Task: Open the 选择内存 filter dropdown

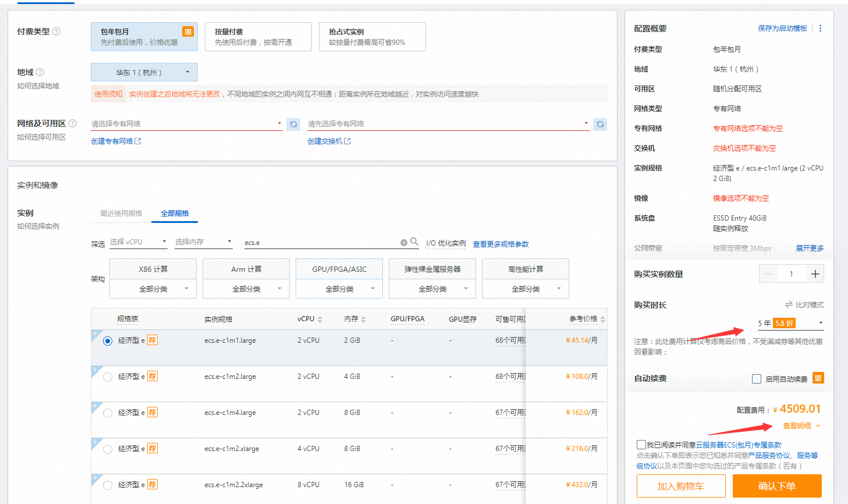Action: [x=204, y=242]
